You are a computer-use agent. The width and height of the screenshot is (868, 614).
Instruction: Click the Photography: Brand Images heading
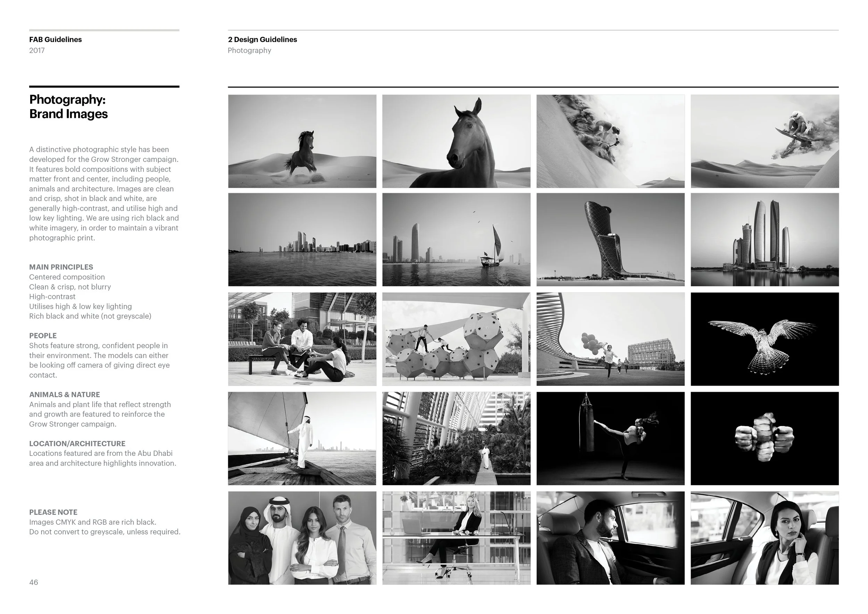click(x=68, y=107)
